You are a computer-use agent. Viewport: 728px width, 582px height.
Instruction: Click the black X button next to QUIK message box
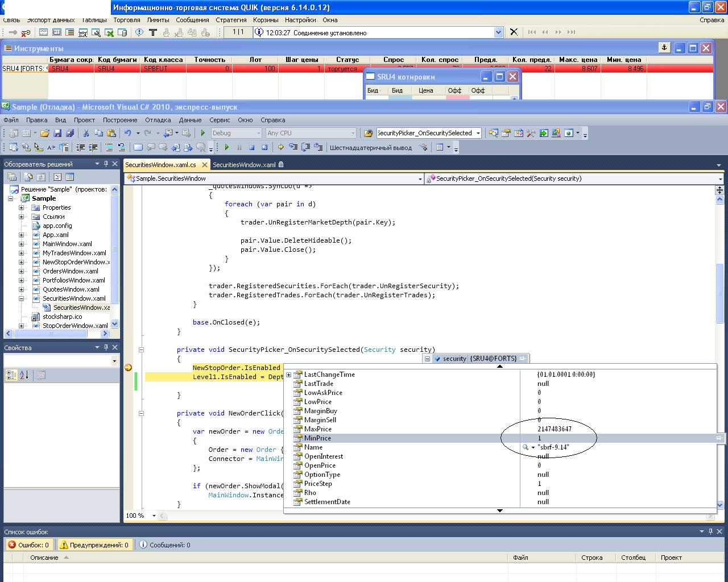(514, 32)
